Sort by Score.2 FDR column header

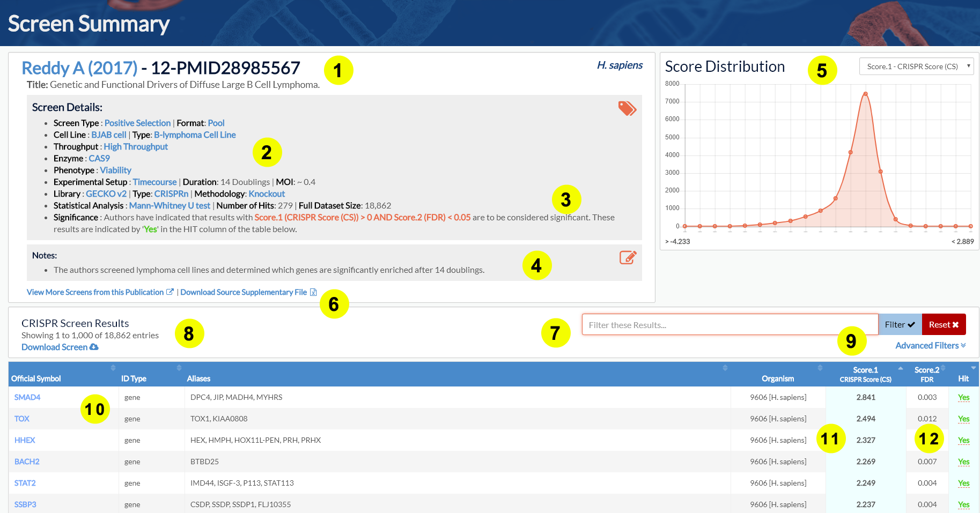[x=927, y=374]
